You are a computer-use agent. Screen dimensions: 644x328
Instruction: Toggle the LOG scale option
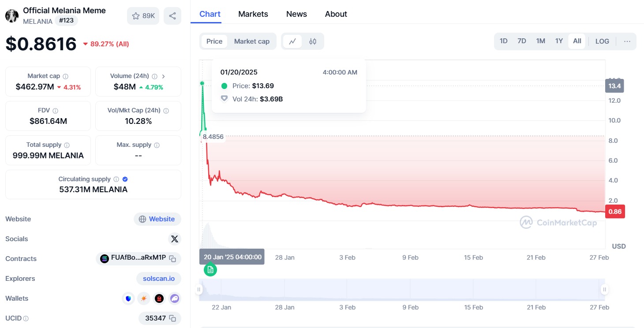click(602, 41)
